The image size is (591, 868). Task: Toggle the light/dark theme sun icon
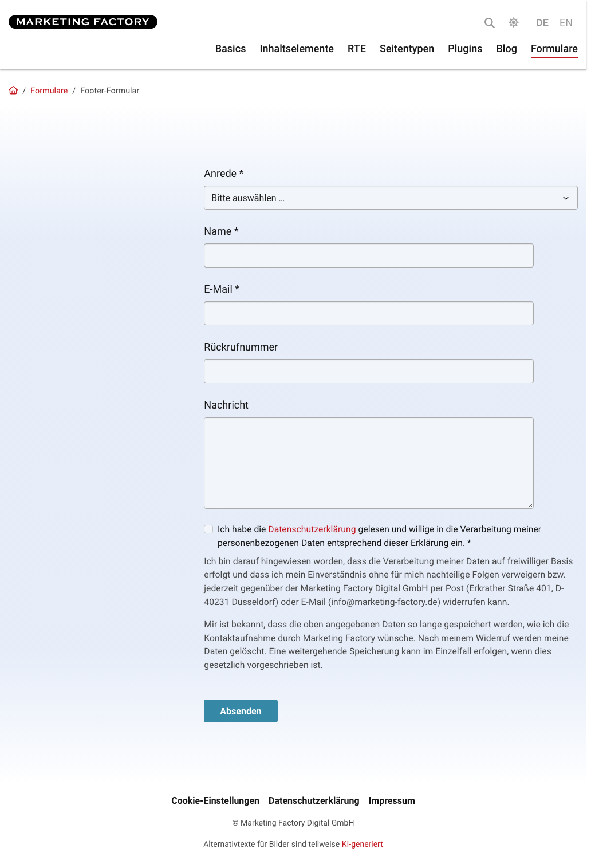[x=514, y=22]
